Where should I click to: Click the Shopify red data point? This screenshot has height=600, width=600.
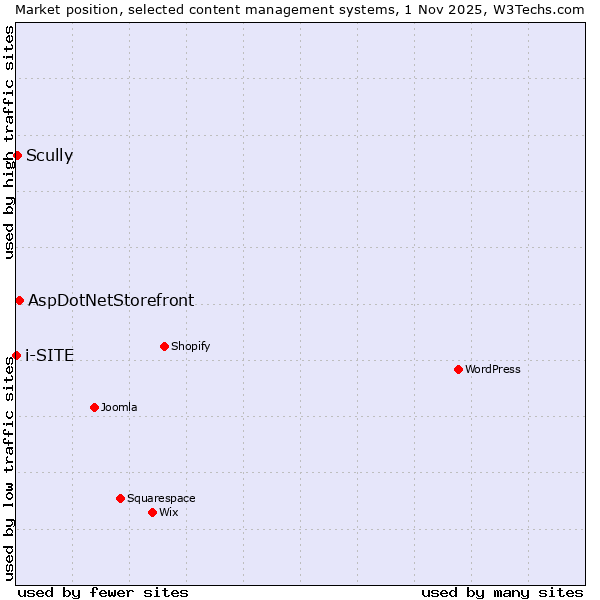coord(164,346)
